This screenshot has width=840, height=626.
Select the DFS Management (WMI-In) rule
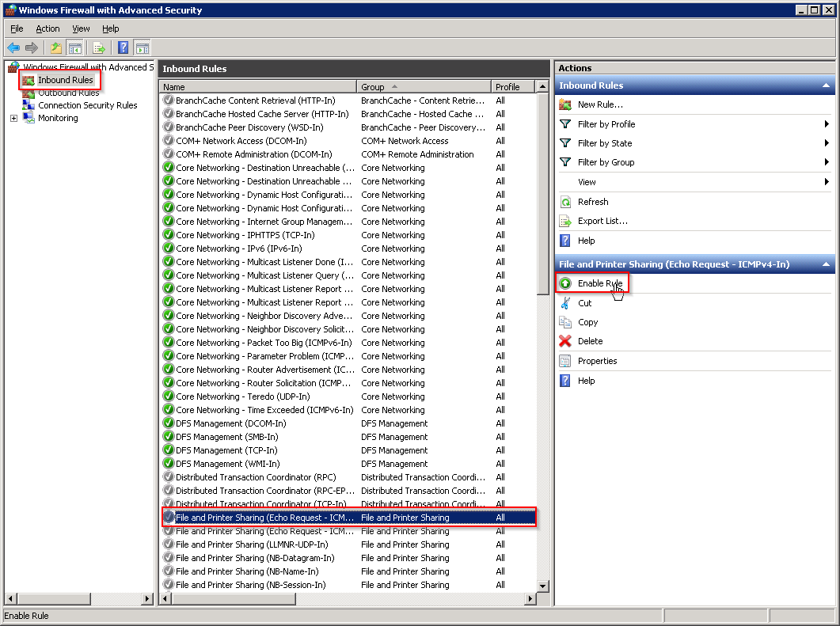(348, 464)
